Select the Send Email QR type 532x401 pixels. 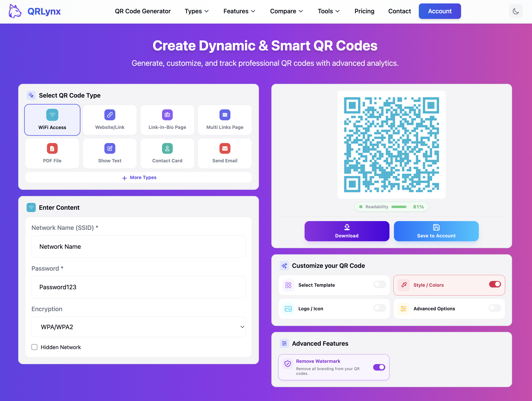point(225,153)
